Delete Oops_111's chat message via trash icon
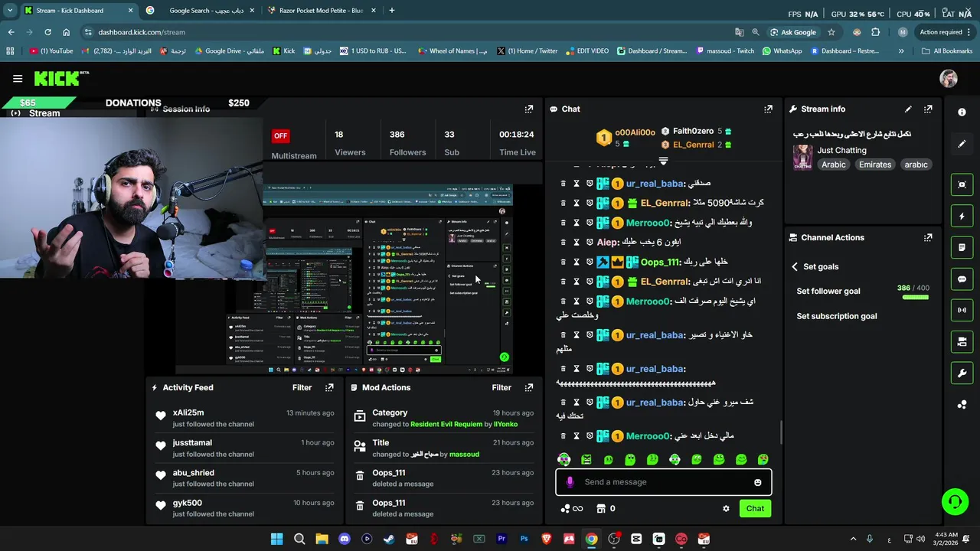This screenshot has width=980, height=551. 563,262
